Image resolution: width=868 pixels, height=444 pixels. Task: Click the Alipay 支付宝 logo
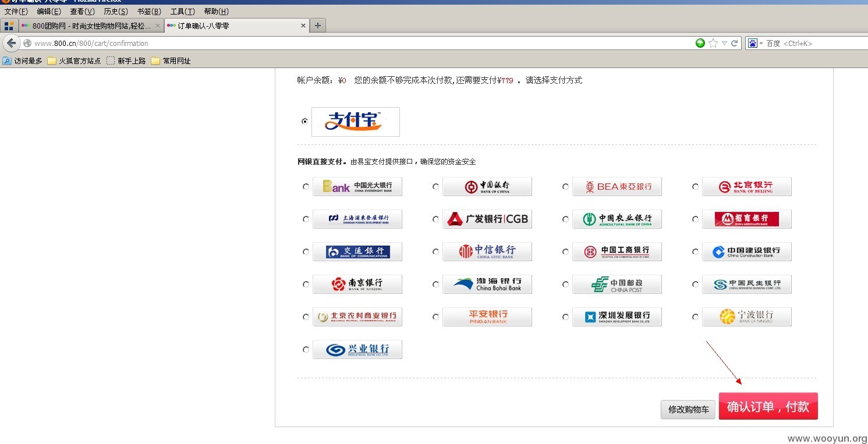(355, 122)
